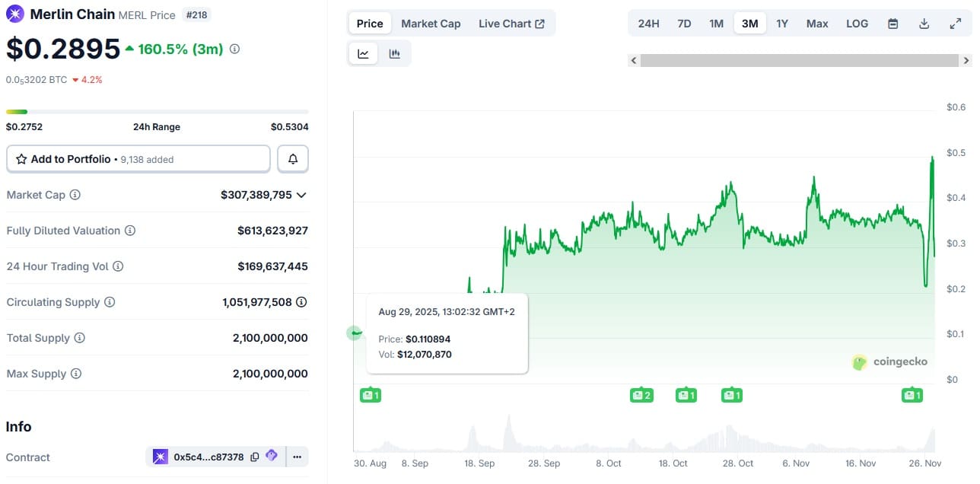This screenshot has height=484, width=980.
Task: Download the chart data
Action: 924,24
